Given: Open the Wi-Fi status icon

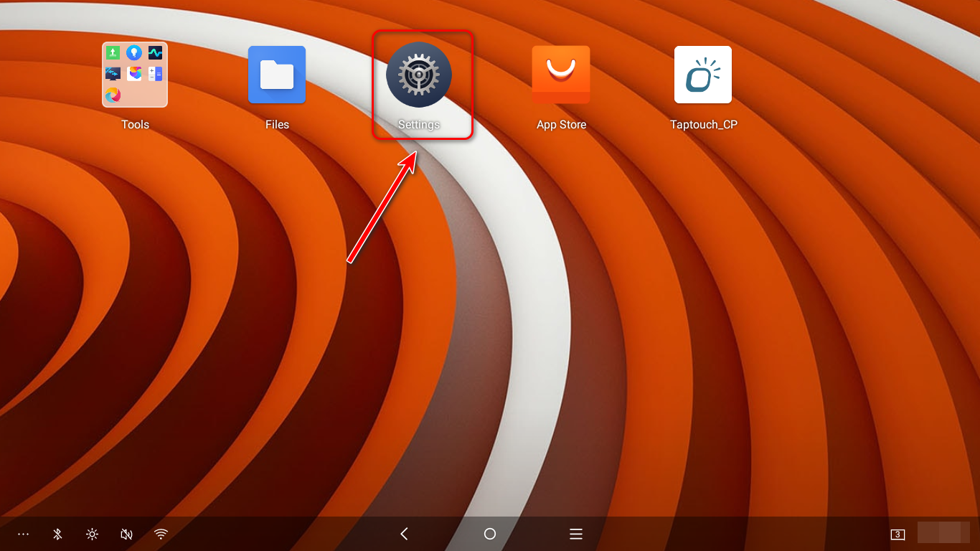Looking at the screenshot, I should coord(161,534).
